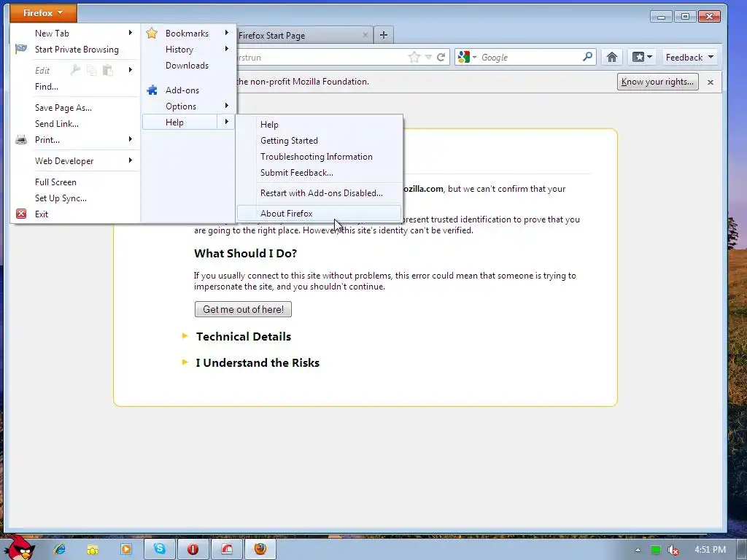747x560 pixels.
Task: Click Get me out of here! button
Action: pos(243,309)
